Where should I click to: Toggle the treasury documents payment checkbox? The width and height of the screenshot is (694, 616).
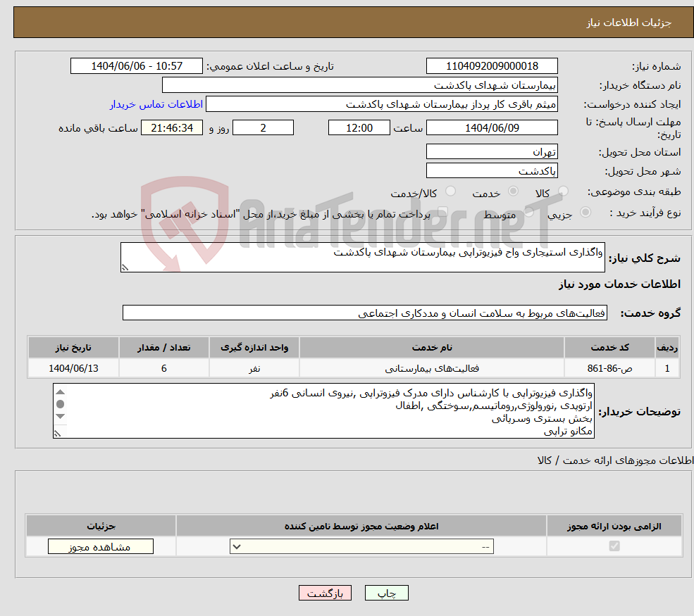pyautogui.click(x=444, y=211)
